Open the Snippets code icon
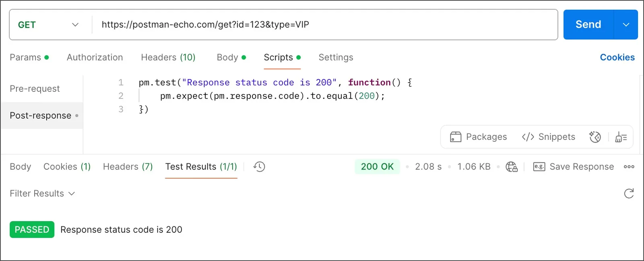 click(x=528, y=137)
